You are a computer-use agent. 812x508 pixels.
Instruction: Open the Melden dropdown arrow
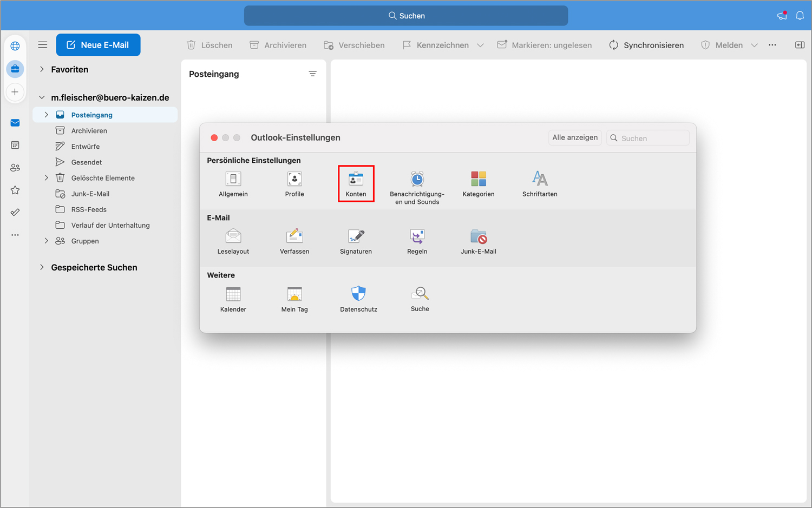click(755, 45)
